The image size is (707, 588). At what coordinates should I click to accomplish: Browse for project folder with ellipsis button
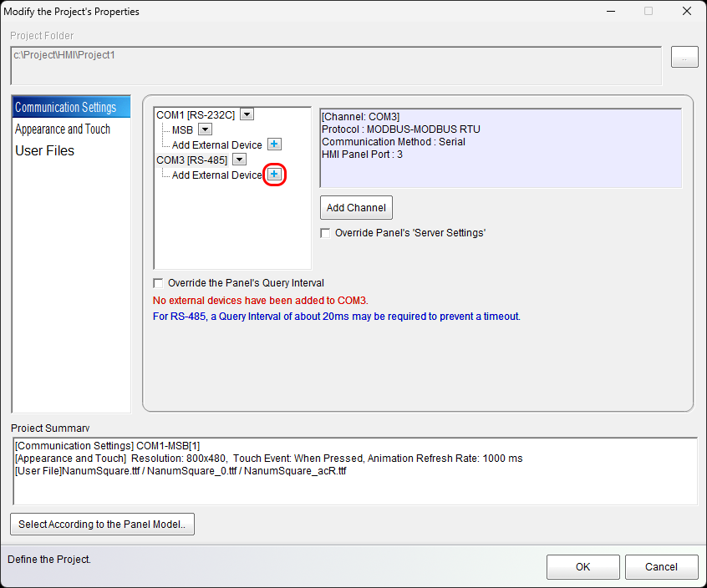pos(684,57)
